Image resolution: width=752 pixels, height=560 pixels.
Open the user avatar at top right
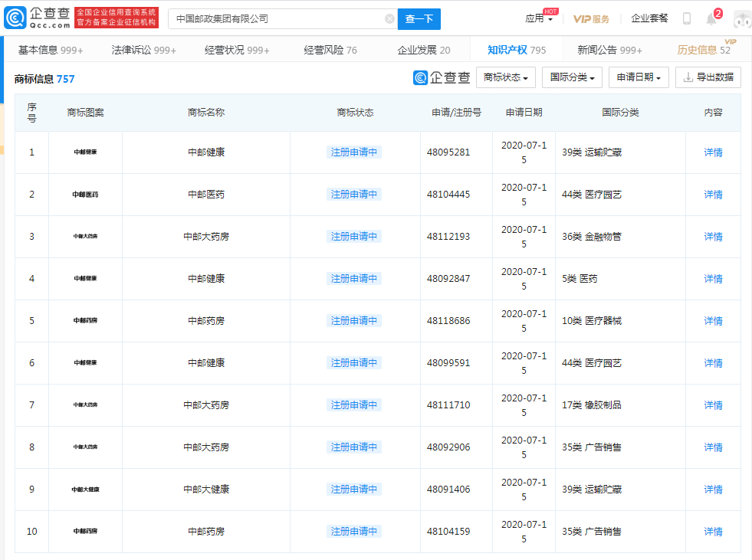pos(742,19)
